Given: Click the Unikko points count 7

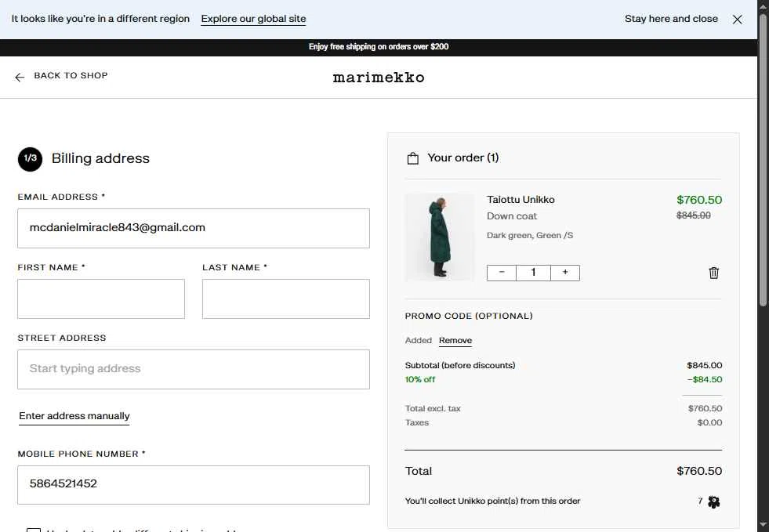Looking at the screenshot, I should coord(700,501).
